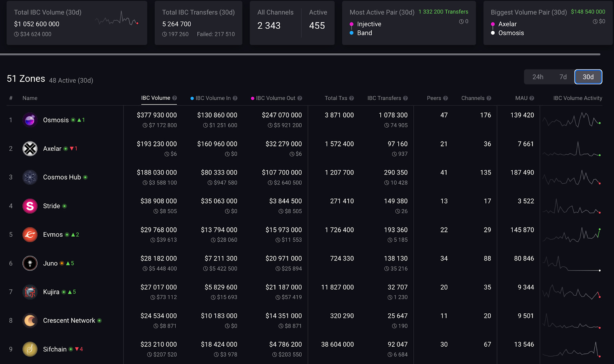Click the help icon beside IBC Transfers header
Screen dimensions: 614x364
(405, 98)
